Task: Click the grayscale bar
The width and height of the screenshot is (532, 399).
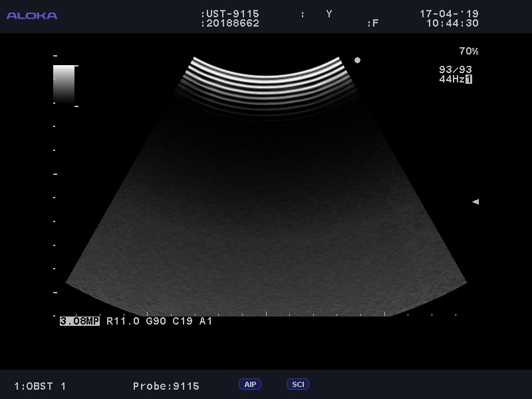Action: point(64,84)
